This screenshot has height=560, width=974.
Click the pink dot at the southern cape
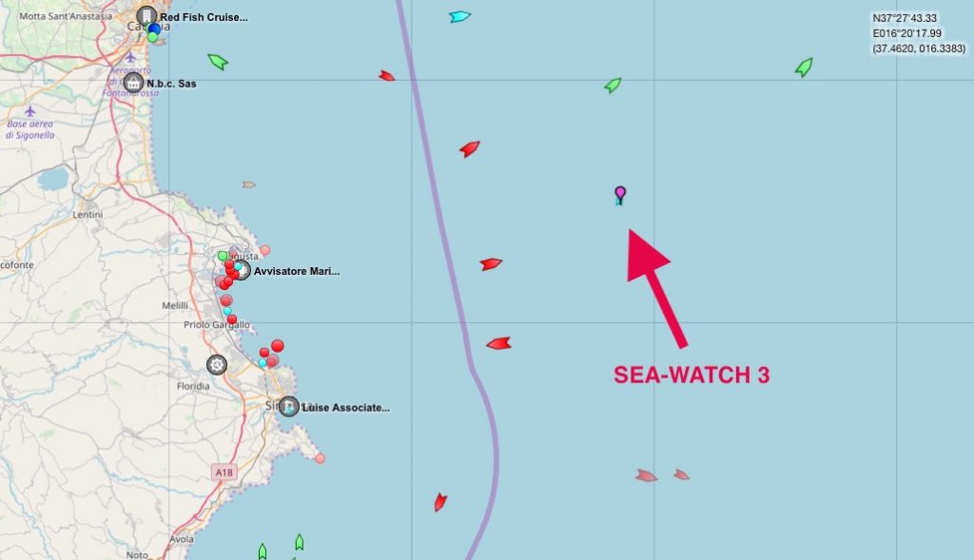click(x=320, y=459)
